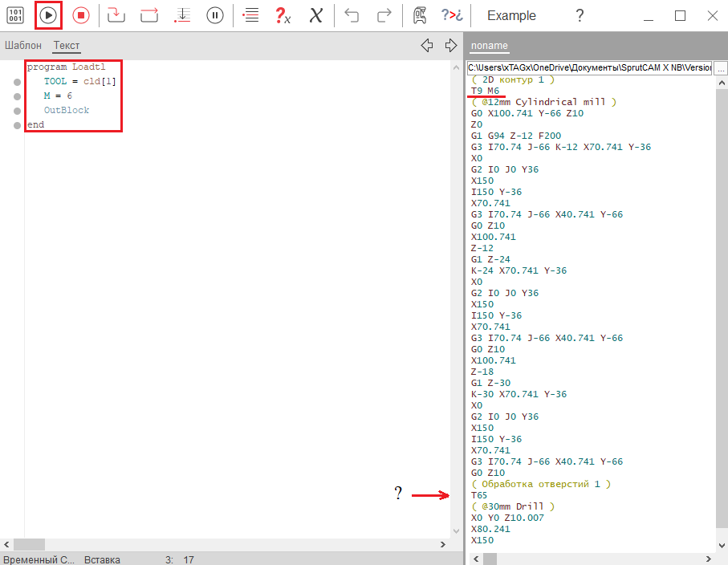Redo the last undone edit

click(x=384, y=15)
